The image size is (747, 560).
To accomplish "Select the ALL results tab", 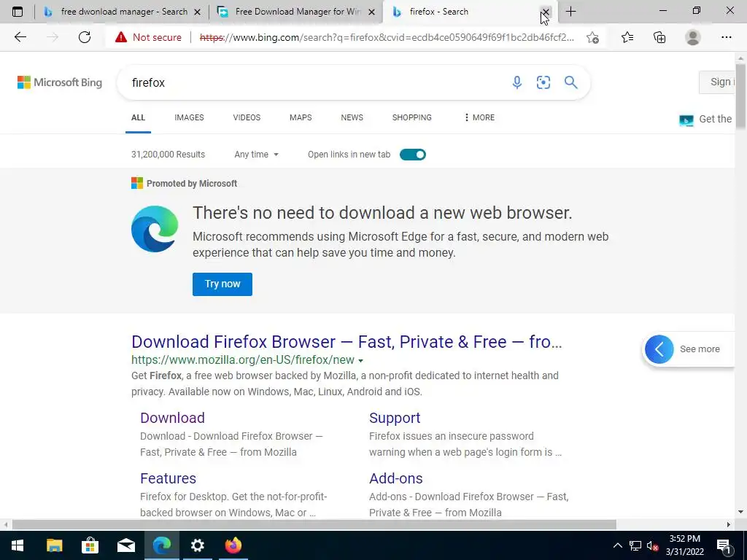I will tap(138, 117).
